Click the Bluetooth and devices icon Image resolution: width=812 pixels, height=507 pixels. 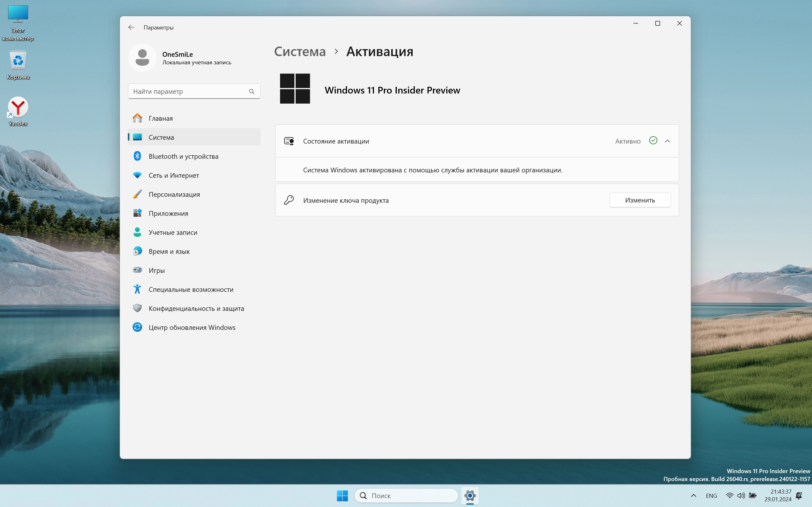[137, 156]
